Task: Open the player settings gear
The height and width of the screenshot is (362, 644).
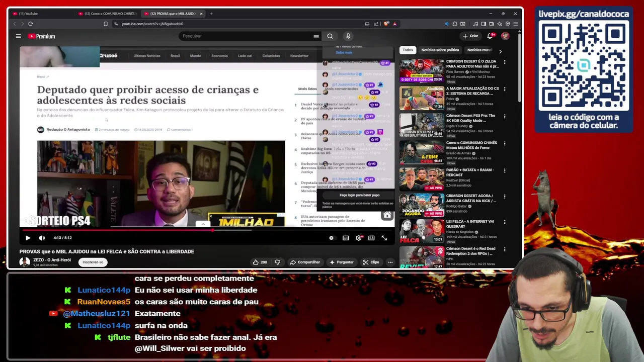Action: (359, 238)
